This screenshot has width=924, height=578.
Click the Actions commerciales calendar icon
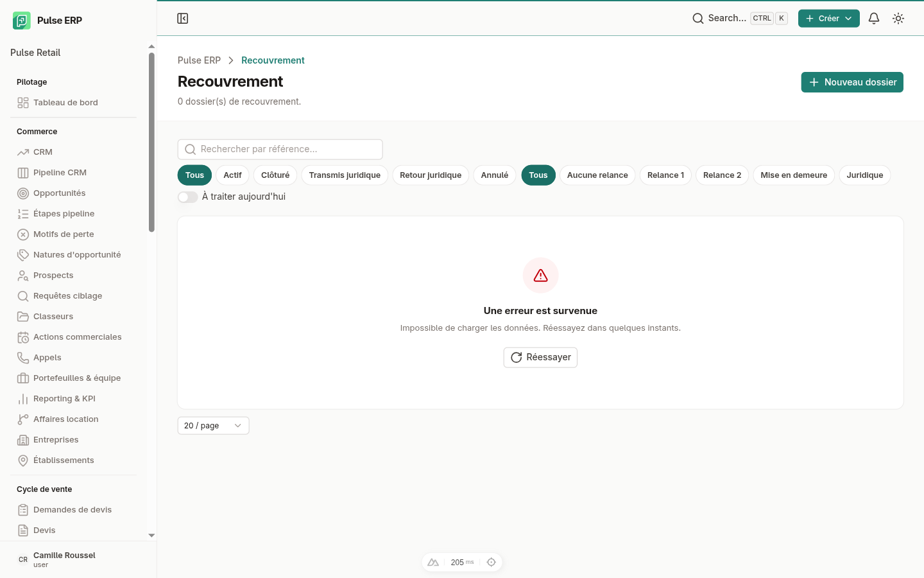coord(23,337)
